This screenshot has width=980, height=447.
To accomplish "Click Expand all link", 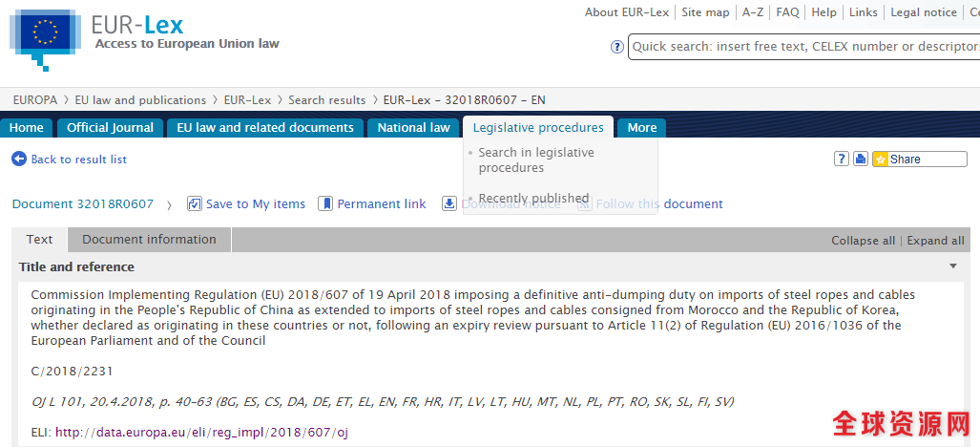I will 935,241.
